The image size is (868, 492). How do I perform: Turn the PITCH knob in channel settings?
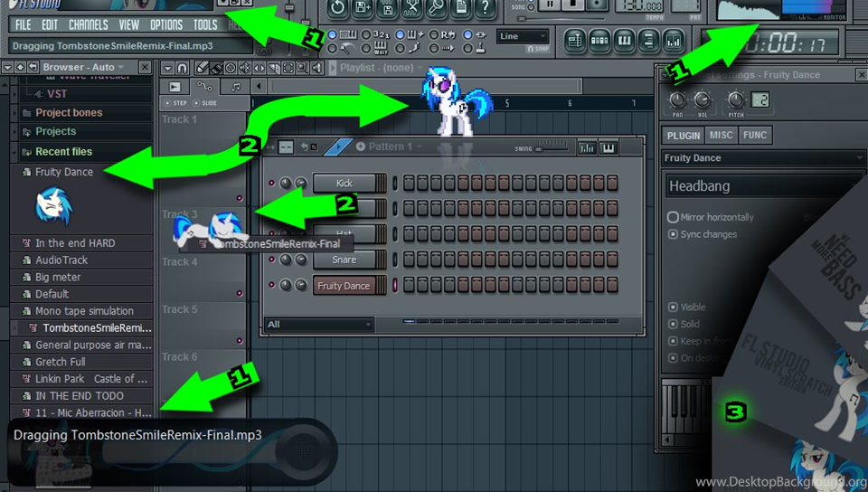(x=736, y=99)
